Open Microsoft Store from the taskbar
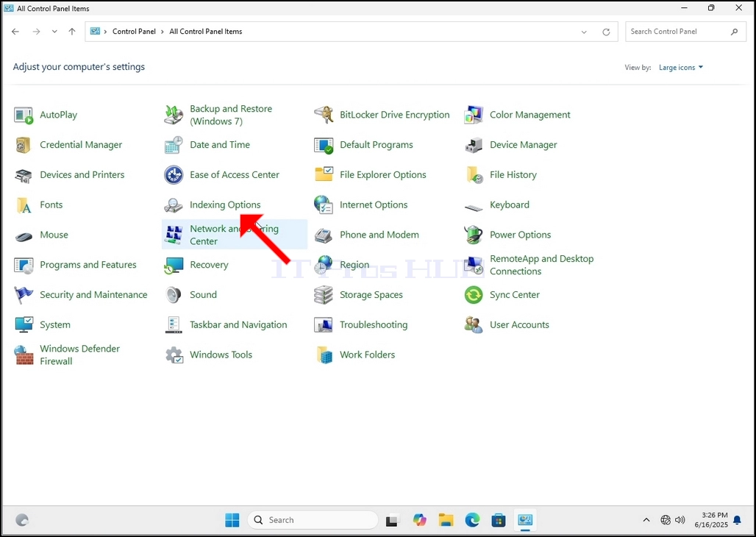 point(499,520)
